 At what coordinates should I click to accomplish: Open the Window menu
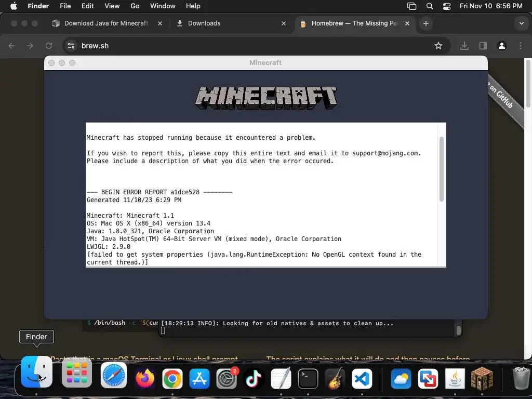click(163, 6)
